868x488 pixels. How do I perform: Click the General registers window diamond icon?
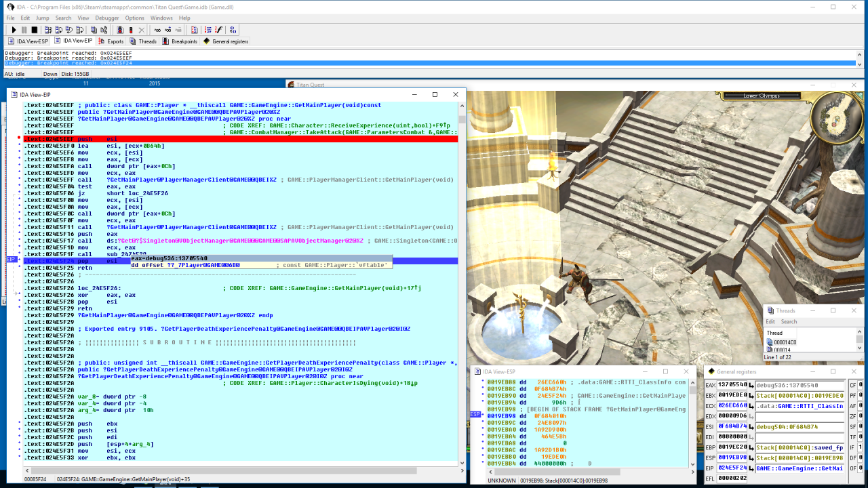point(711,371)
